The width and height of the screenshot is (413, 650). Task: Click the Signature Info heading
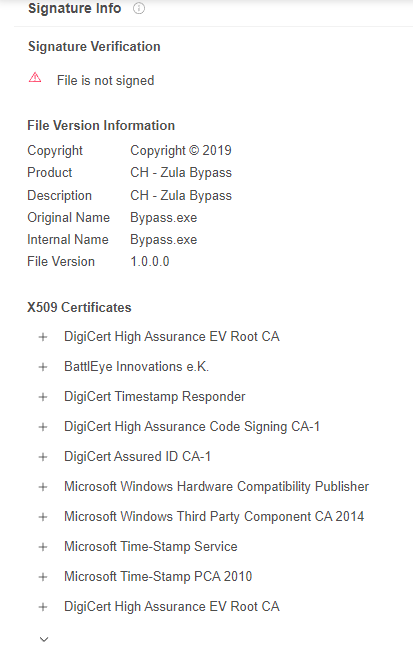pos(75,8)
